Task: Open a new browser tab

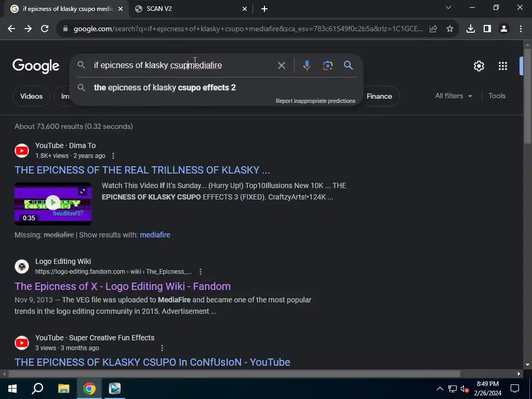Action: 264,9
